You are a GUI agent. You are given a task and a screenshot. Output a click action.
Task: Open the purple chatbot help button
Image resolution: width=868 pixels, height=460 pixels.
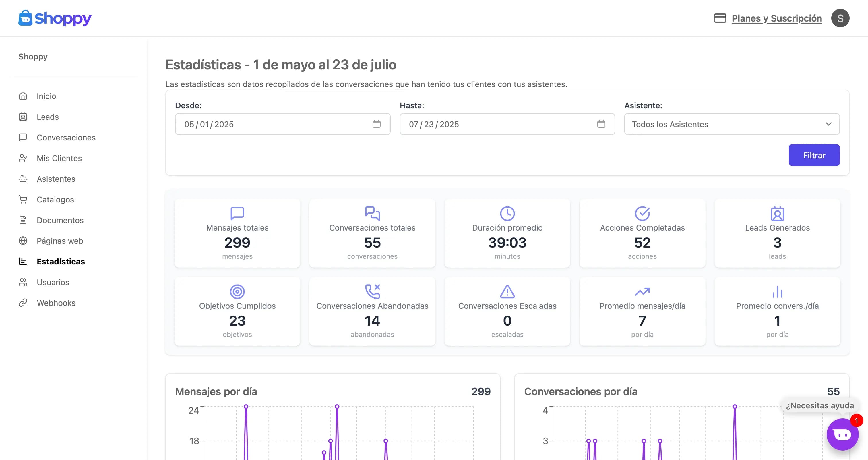tap(842, 434)
